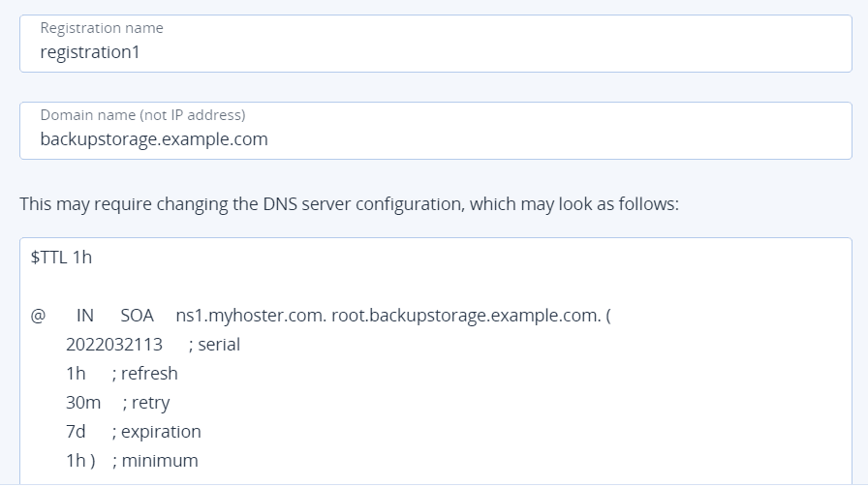868x487 pixels.
Task: Click the DNS server configuration hint sentence
Action: coord(350,203)
